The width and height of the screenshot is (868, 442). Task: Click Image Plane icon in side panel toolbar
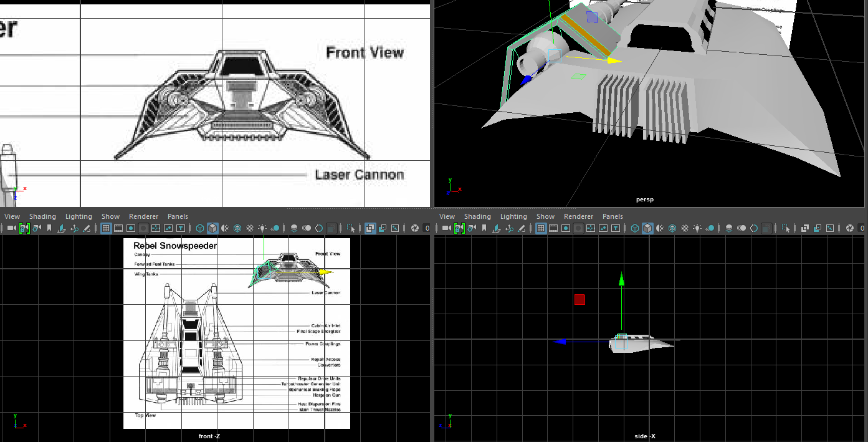click(x=497, y=228)
